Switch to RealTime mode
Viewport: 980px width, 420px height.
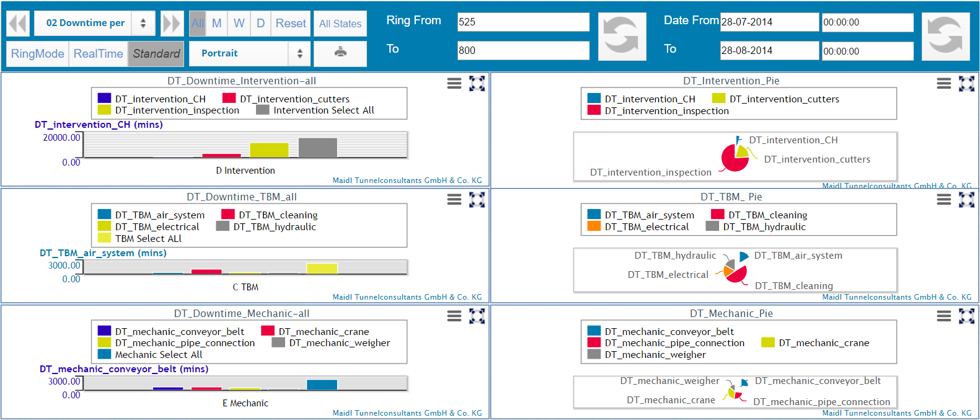[x=98, y=53]
